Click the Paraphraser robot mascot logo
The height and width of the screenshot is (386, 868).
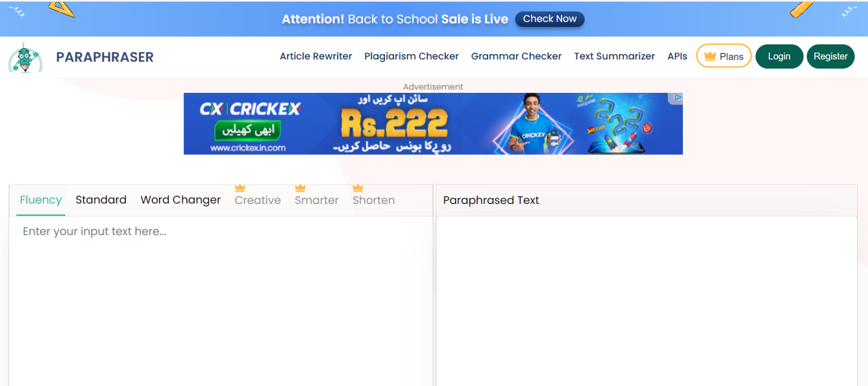(x=25, y=58)
